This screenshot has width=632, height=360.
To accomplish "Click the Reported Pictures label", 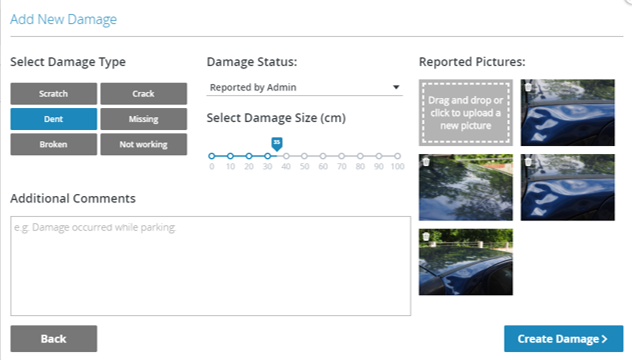I will (472, 62).
